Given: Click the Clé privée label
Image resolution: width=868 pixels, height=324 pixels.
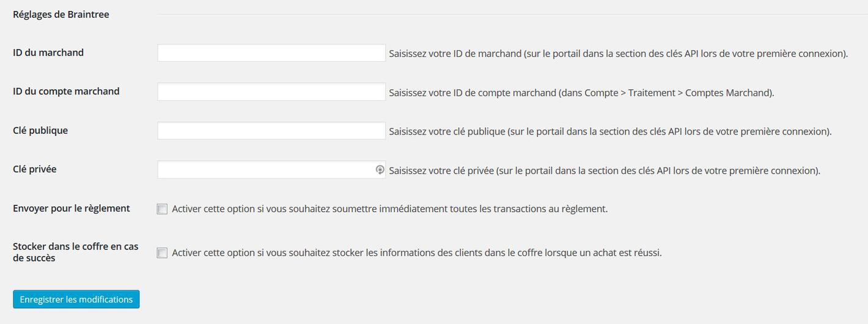Looking at the screenshot, I should (x=35, y=169).
